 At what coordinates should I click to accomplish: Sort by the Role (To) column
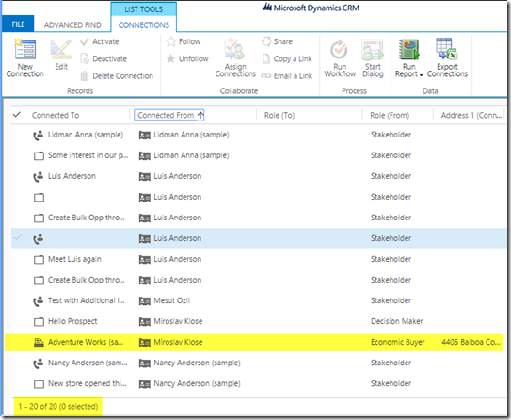click(279, 115)
